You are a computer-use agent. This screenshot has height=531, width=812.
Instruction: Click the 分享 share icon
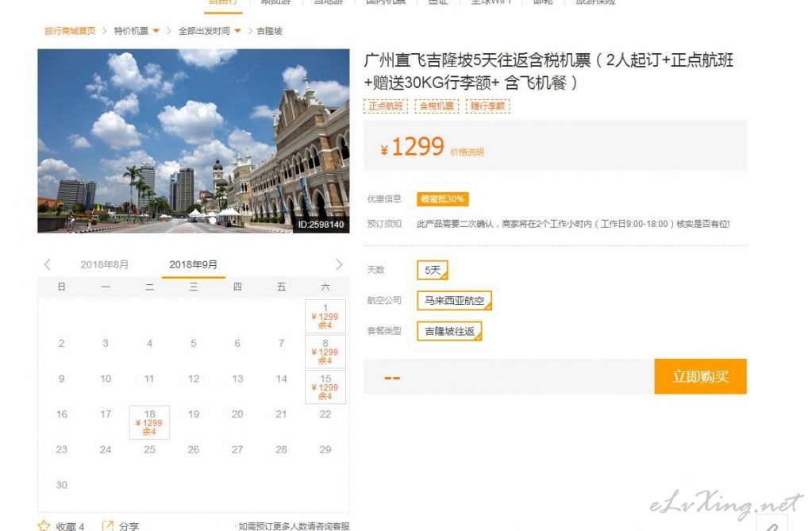(x=107, y=525)
